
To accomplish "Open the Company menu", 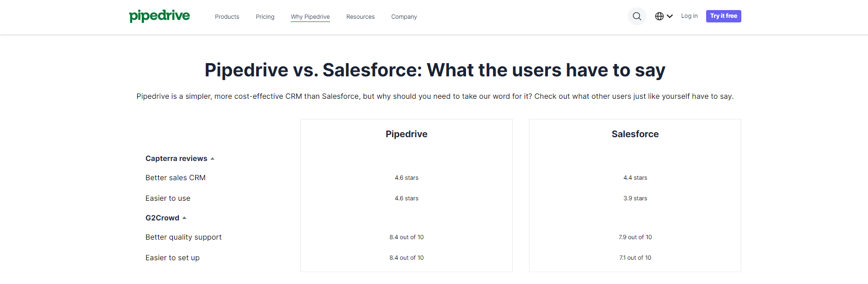I will pyautogui.click(x=404, y=17).
